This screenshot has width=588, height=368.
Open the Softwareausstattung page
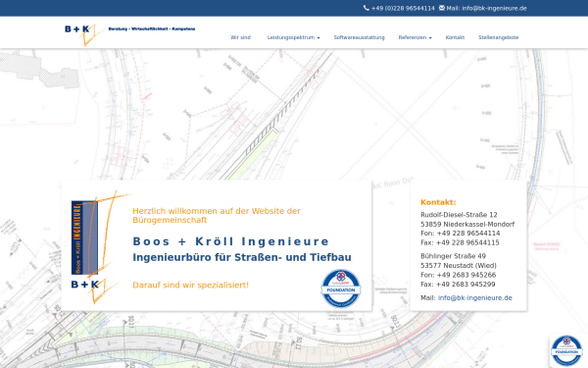pos(359,37)
